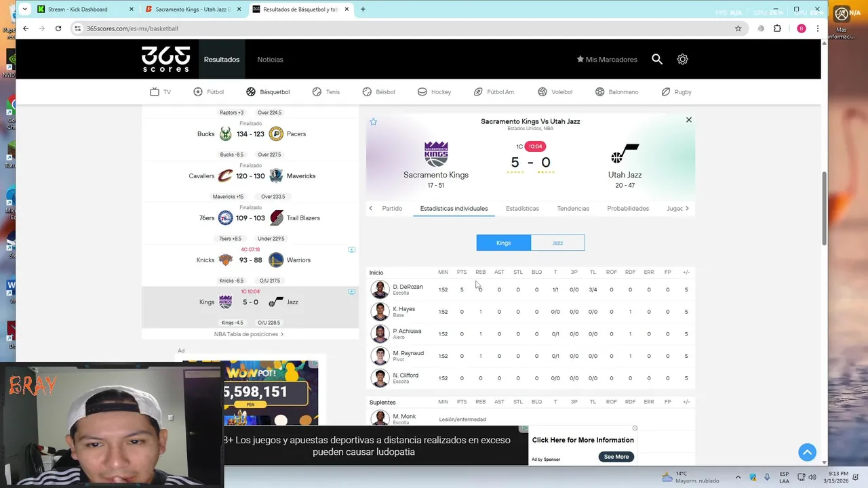Click the page vertical scrollbar
868x488 pixels.
pyautogui.click(x=824, y=209)
